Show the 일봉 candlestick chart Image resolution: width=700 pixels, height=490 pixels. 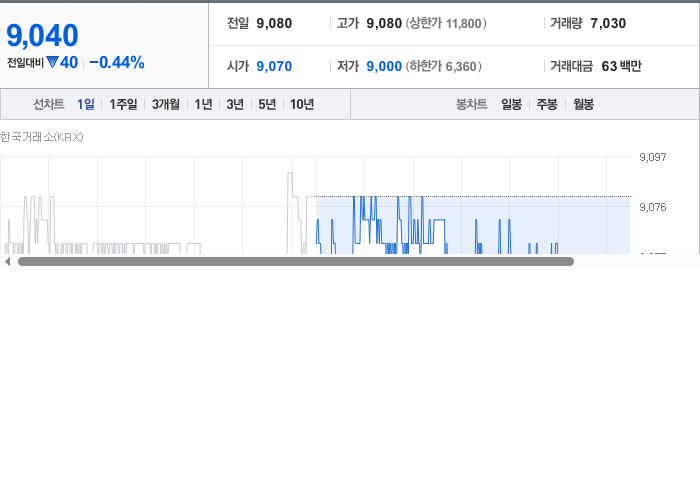click(x=512, y=104)
